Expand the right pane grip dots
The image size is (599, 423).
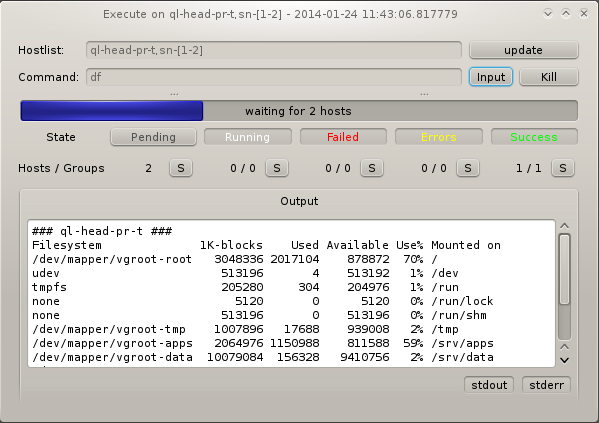point(424,94)
